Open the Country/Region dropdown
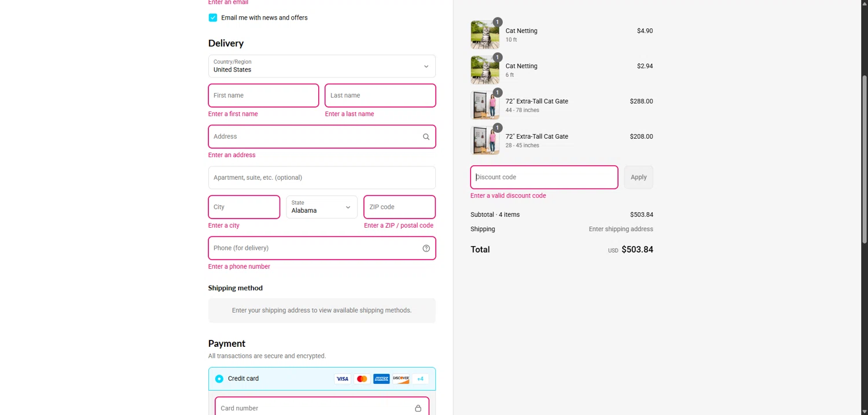Image resolution: width=868 pixels, height=415 pixels. (322, 66)
